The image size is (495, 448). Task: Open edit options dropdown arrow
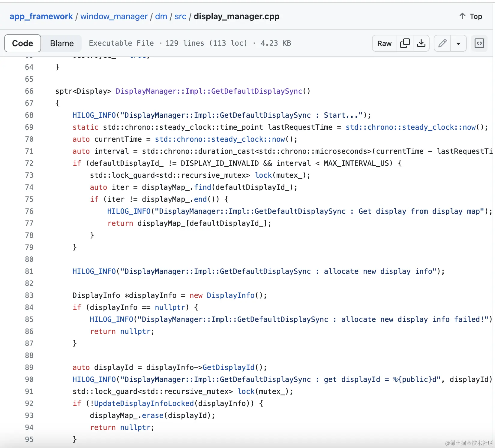(458, 43)
